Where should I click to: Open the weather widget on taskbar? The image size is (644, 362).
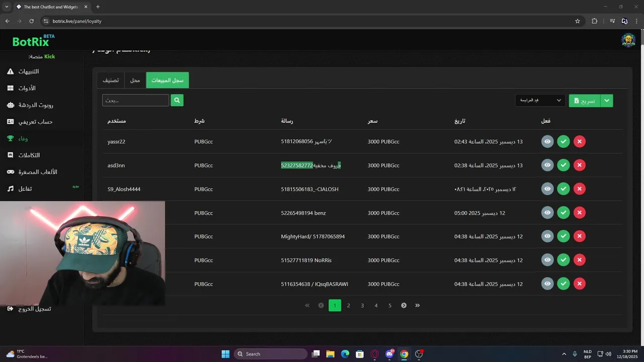[28, 354]
